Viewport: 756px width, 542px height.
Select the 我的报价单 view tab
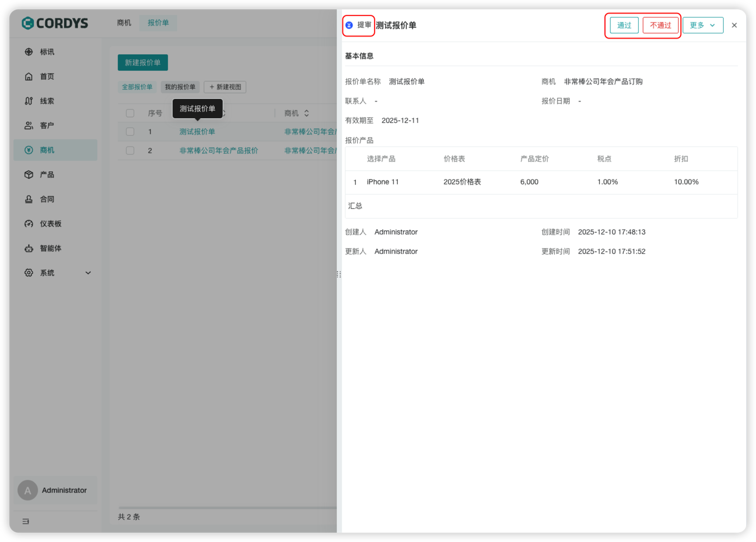[180, 87]
